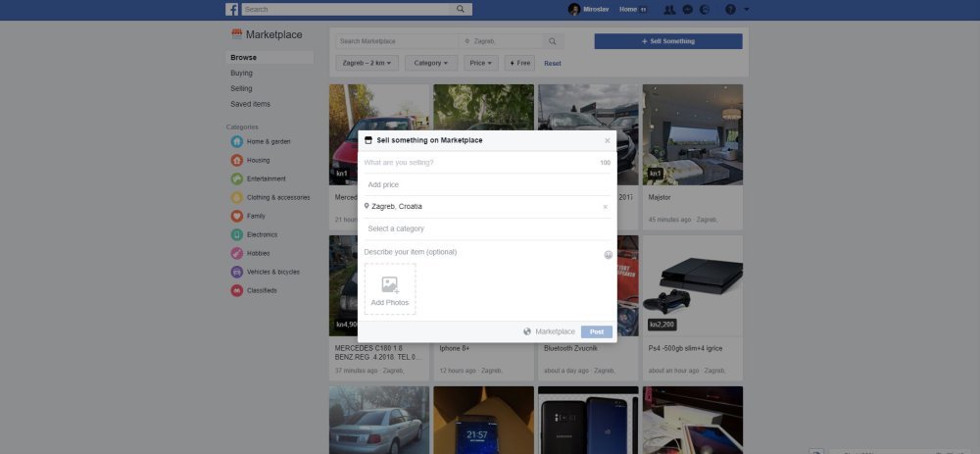Open the Price filter dropdown
This screenshot has width=980, height=454.
click(x=480, y=63)
